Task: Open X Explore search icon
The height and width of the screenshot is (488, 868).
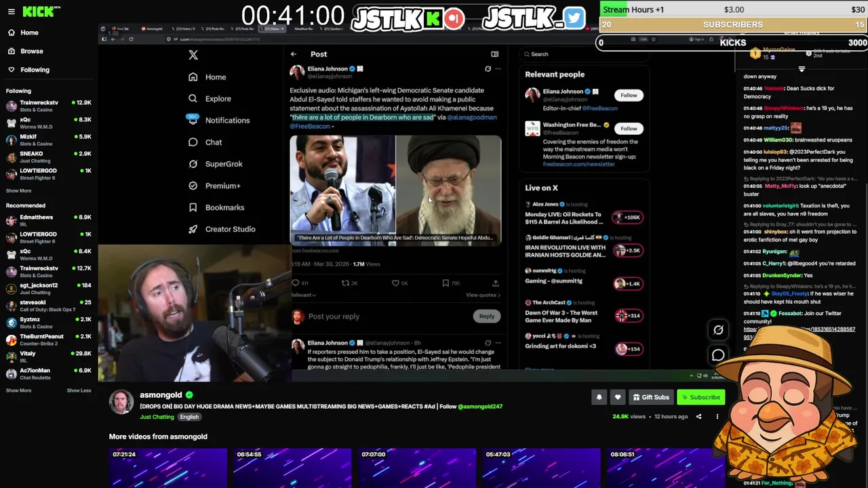Action: pyautogui.click(x=193, y=99)
